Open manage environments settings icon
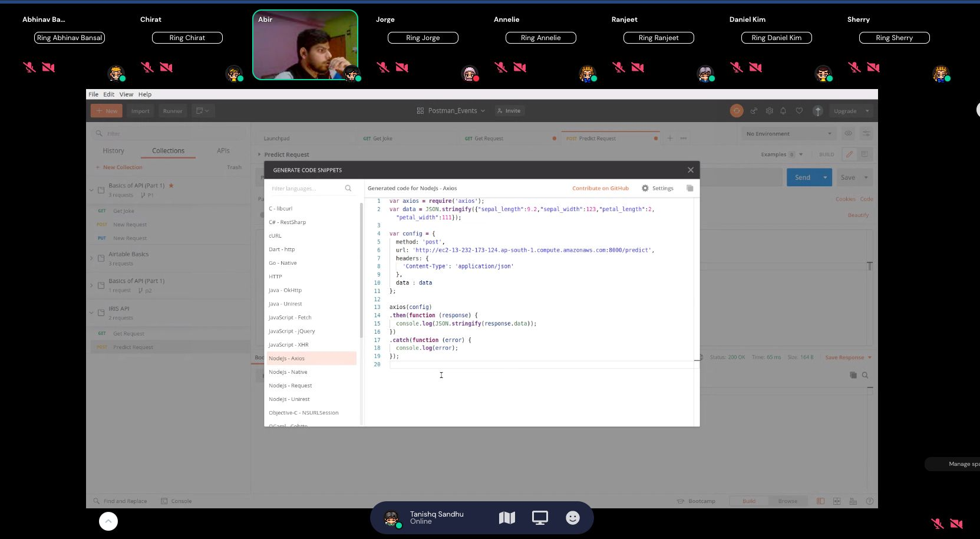Screen dimensions: 980x539 [x=866, y=133]
